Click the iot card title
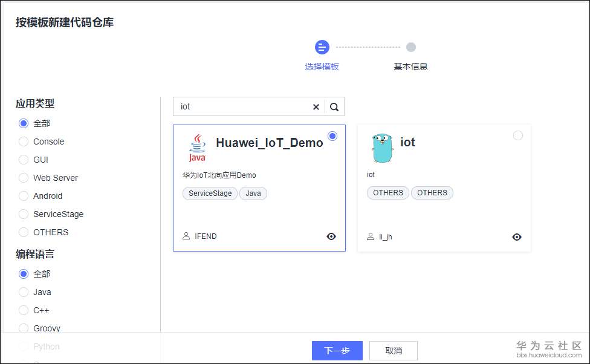The width and height of the screenshot is (590, 364). click(x=407, y=142)
